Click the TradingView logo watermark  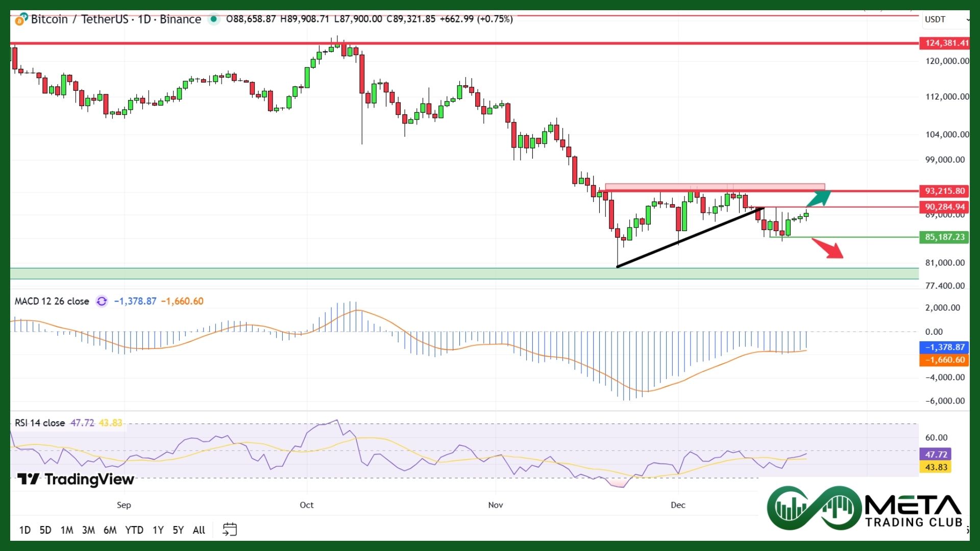76,479
